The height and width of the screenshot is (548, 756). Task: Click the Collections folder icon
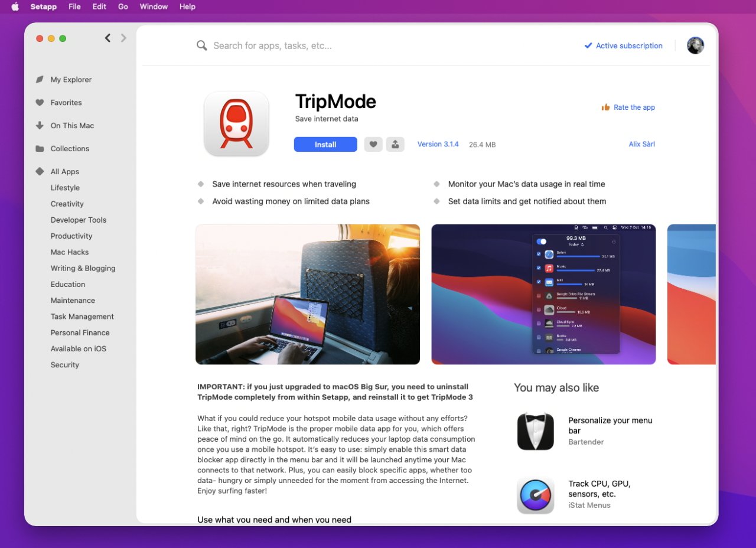[40, 148]
